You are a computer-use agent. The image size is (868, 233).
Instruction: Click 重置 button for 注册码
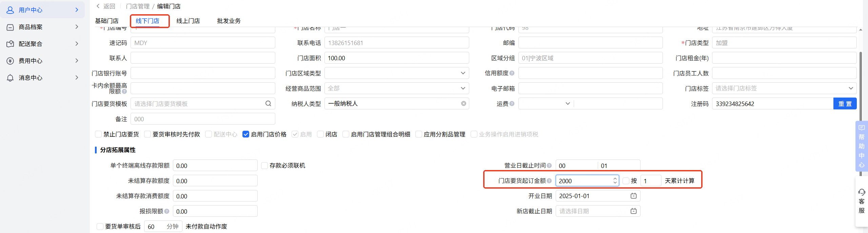point(845,104)
